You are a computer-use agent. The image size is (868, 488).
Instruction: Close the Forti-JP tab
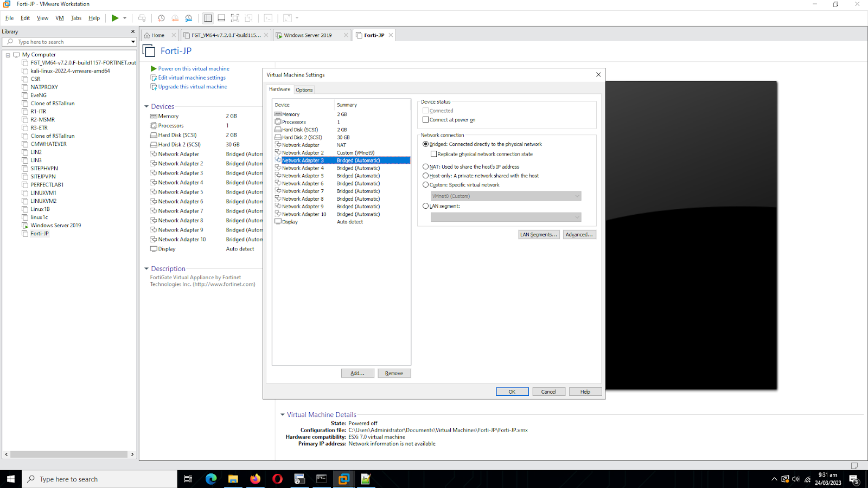coord(391,35)
